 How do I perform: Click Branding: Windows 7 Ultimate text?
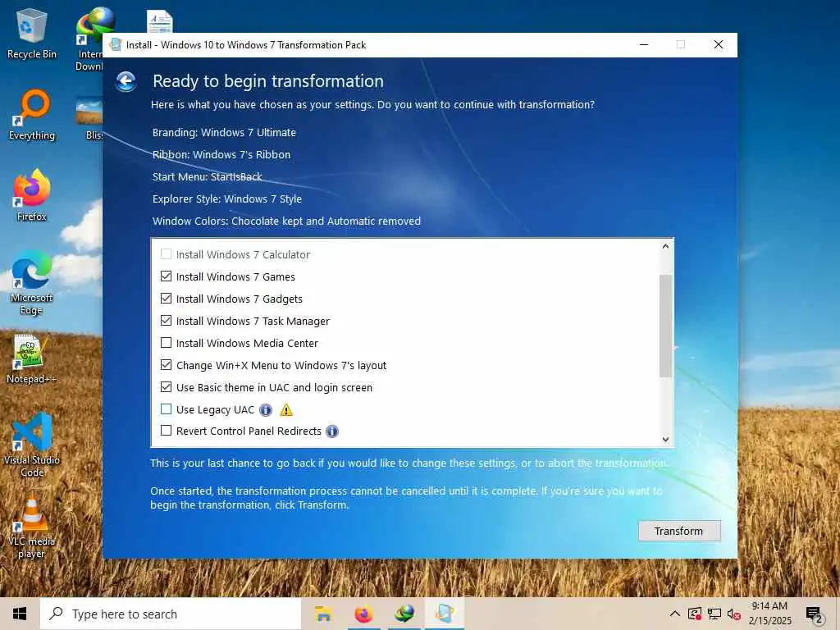224,132
